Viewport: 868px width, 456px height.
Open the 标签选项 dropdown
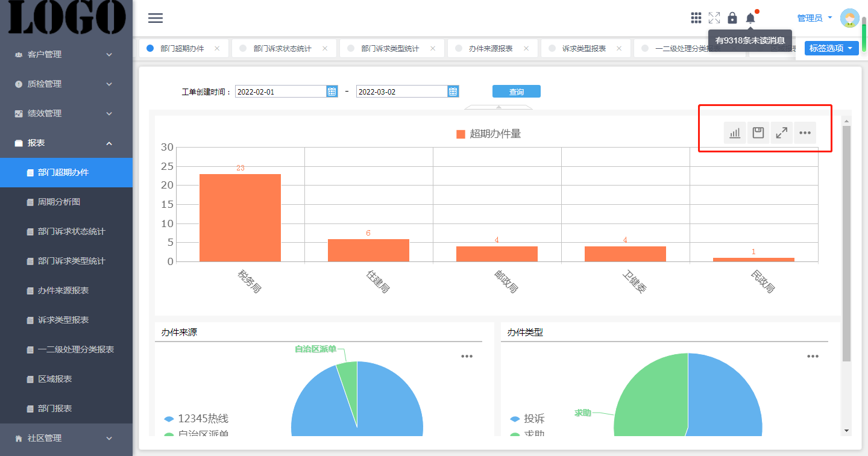[x=831, y=48]
